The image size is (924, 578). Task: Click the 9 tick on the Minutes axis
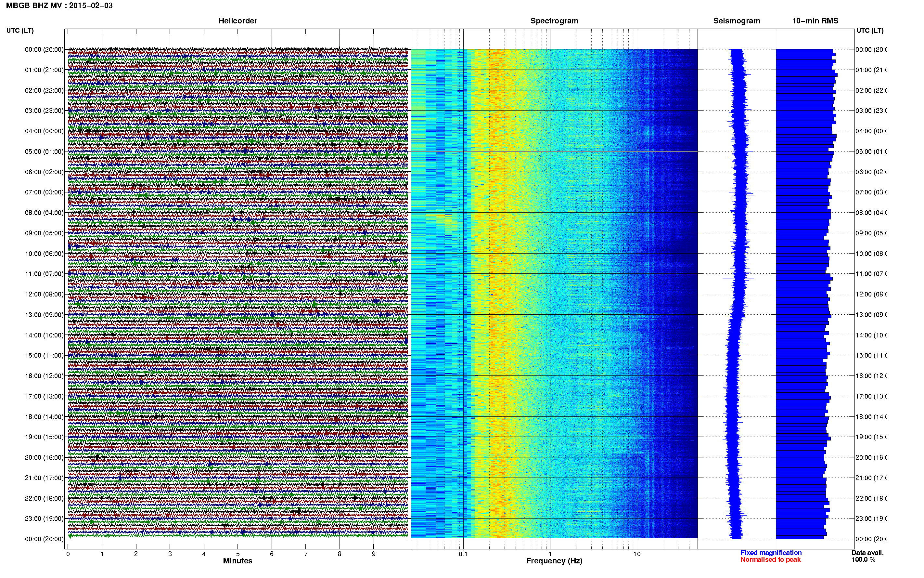pyautogui.click(x=374, y=554)
